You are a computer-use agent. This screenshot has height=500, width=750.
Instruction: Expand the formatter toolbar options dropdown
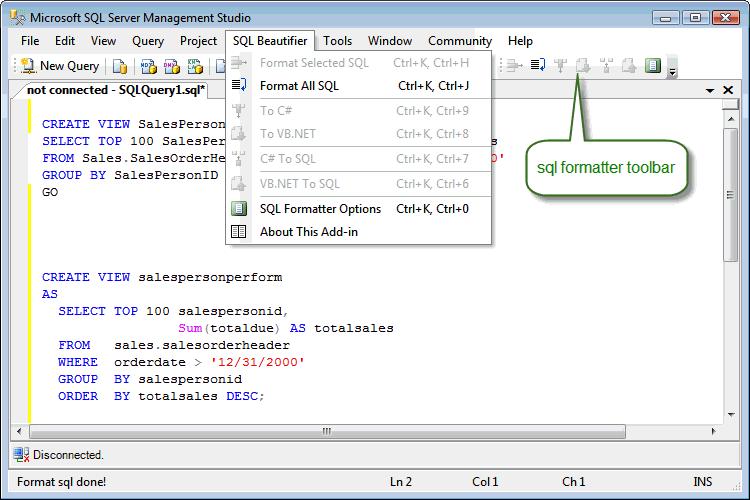point(672,67)
